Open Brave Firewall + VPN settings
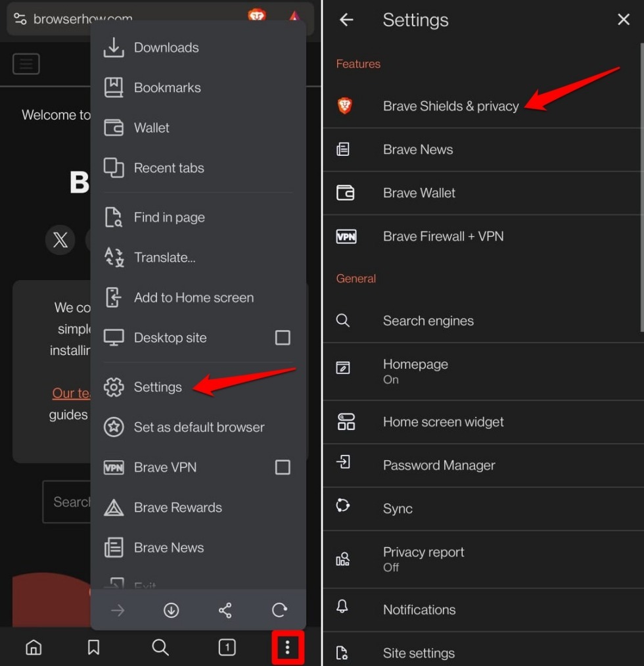Viewport: 644px width, 666px height. [483, 236]
